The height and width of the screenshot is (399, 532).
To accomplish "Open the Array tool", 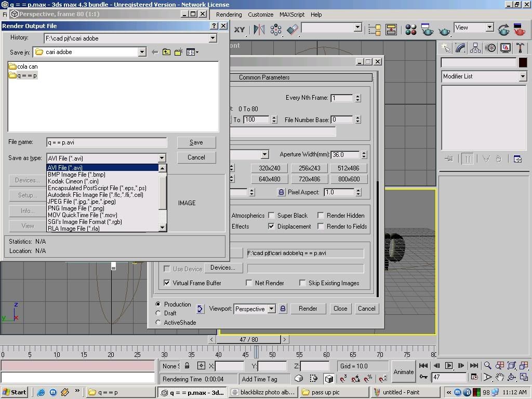I will [x=276, y=30].
